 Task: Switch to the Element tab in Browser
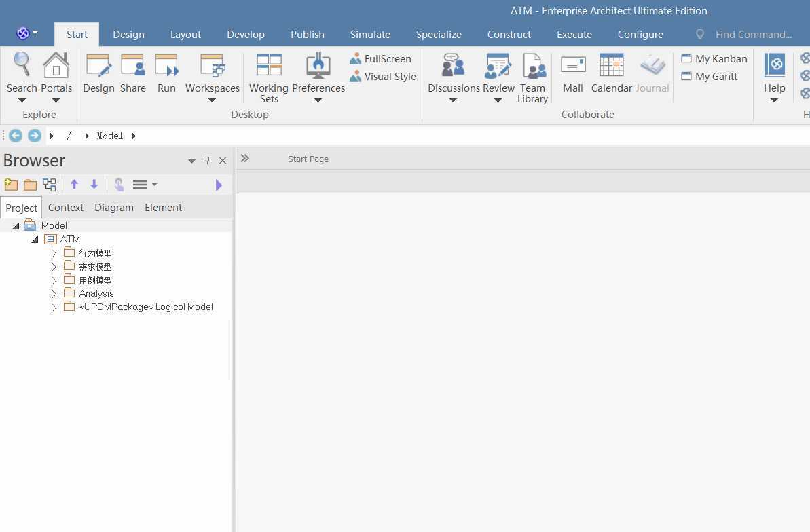point(163,208)
